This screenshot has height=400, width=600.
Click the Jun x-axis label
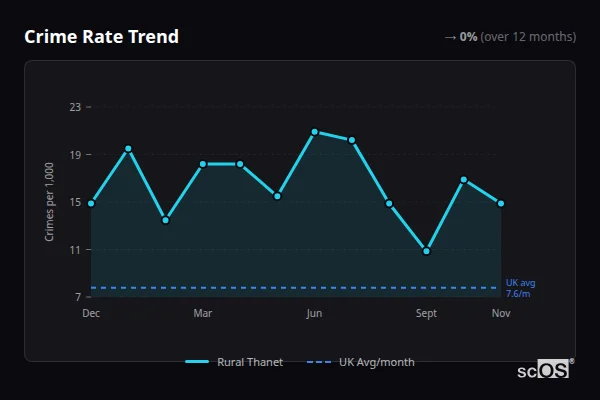[314, 313]
